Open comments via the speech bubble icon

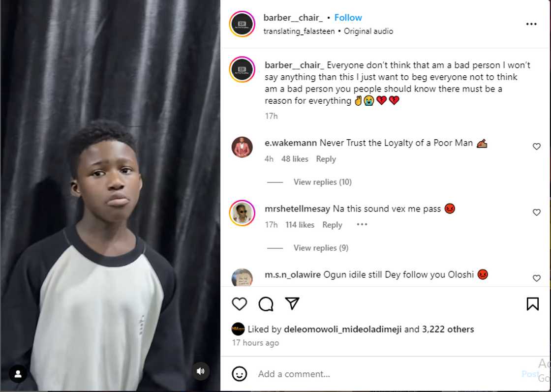click(266, 304)
